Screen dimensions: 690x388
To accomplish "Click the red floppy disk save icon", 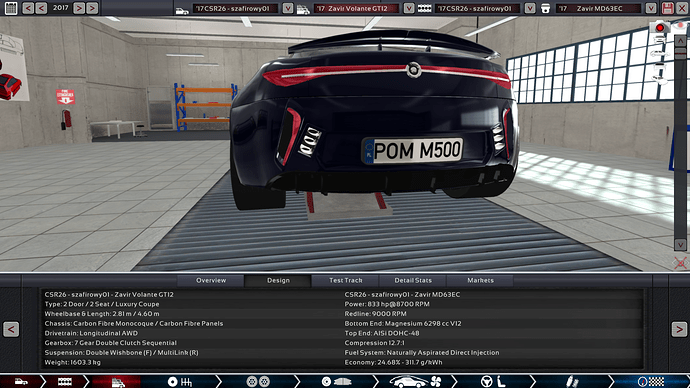I will click(x=668, y=8).
